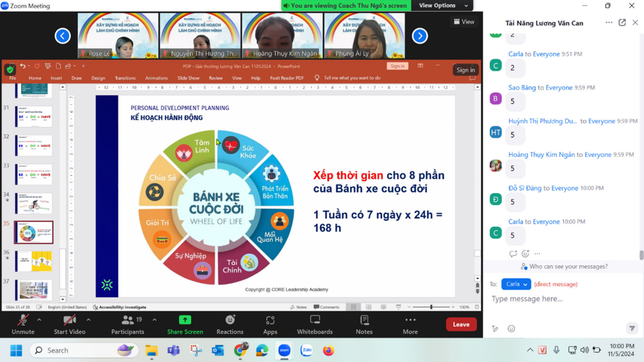Close the chat panel
Viewport: 644px width, 362px height.
pyautogui.click(x=635, y=23)
